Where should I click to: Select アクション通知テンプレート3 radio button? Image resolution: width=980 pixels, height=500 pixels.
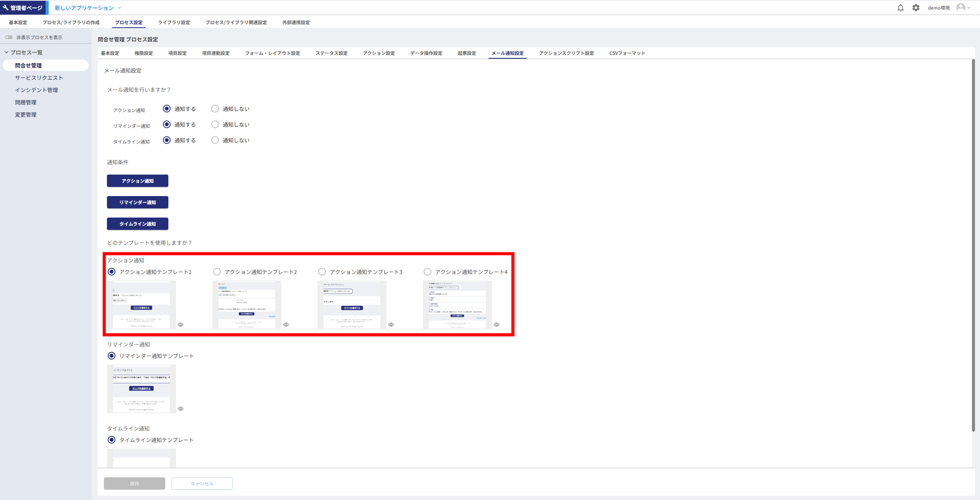coord(322,272)
